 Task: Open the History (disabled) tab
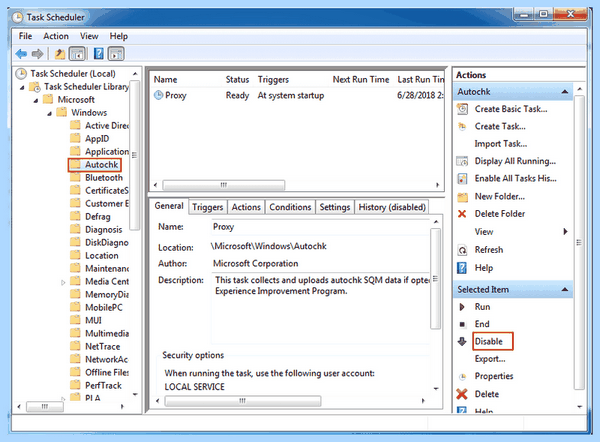pyautogui.click(x=392, y=207)
